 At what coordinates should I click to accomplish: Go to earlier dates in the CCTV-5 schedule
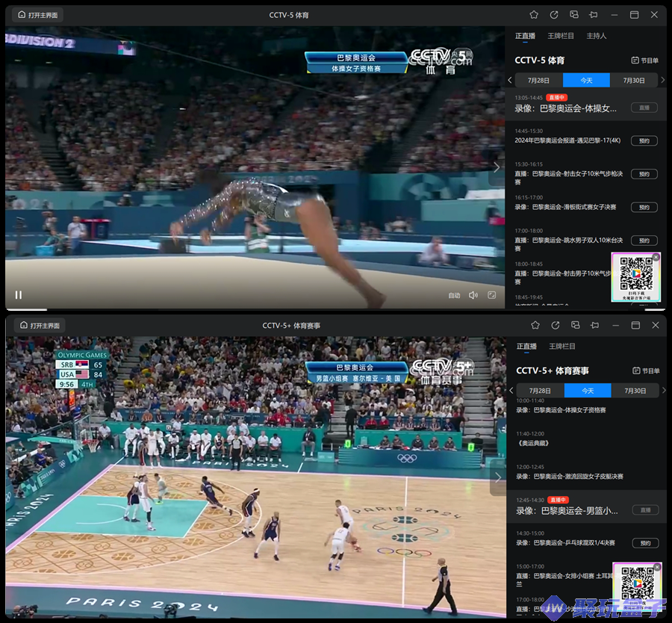(509, 80)
